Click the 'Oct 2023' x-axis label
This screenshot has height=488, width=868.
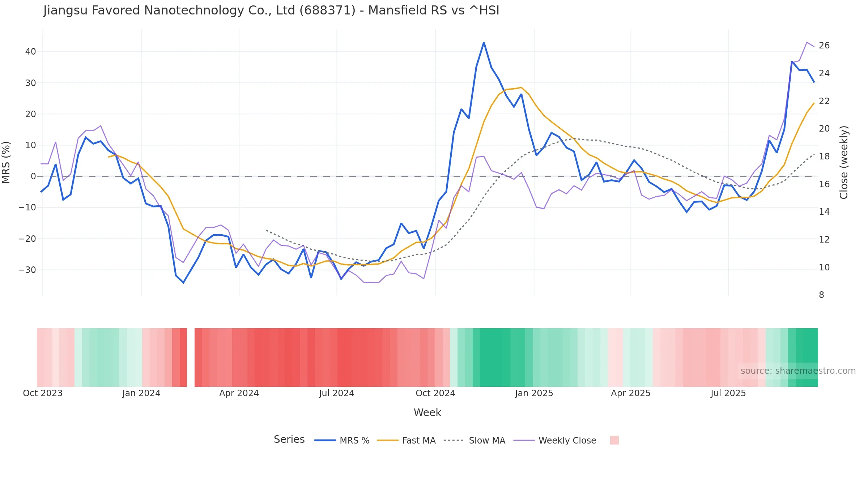click(x=43, y=393)
